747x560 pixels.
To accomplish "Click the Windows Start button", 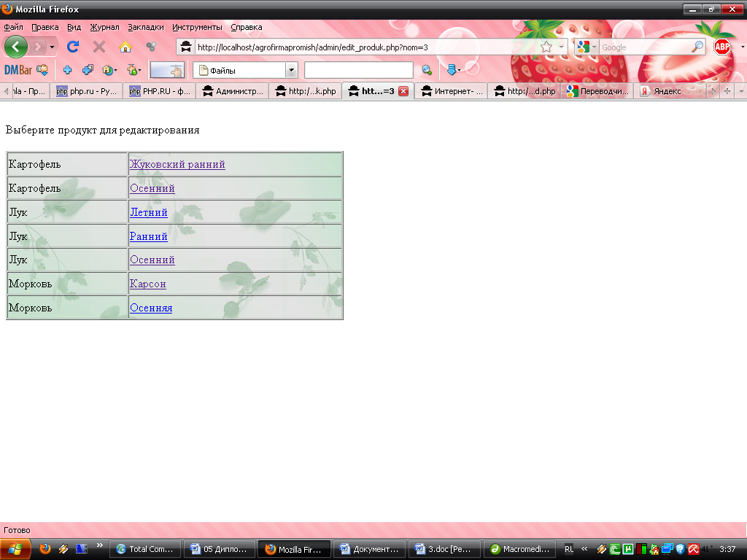I will point(16,549).
